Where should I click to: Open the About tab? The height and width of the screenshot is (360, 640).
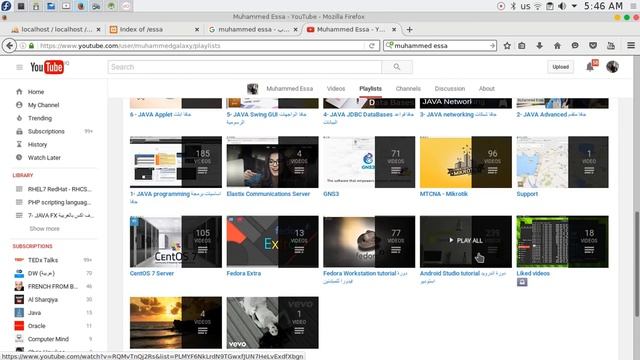(487, 89)
